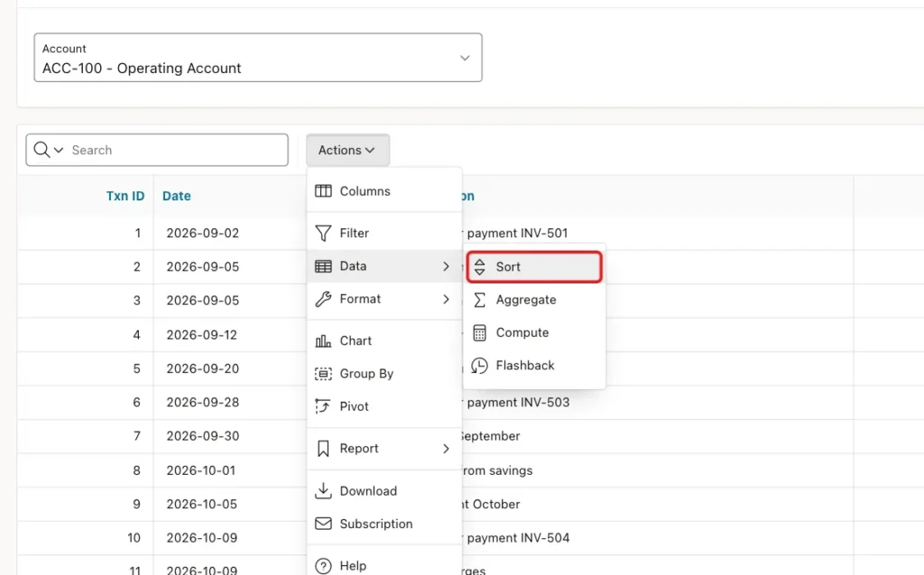Click date cell 2026-10-01
Viewport: 924px width, 575px height.
click(x=201, y=470)
